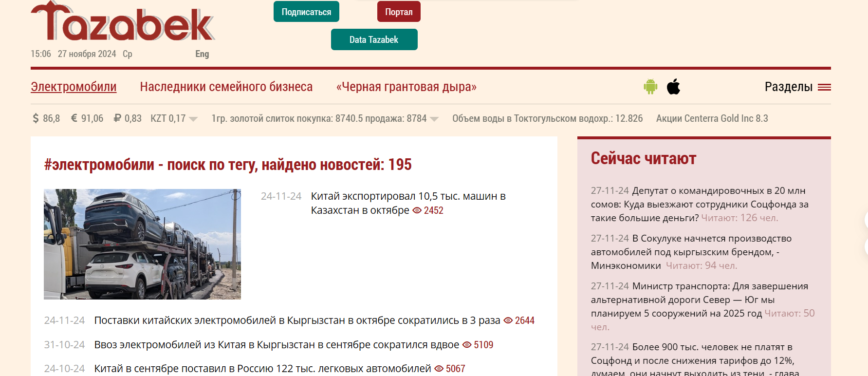Click the view count 2452
Image resolution: width=868 pixels, height=376 pixels.
[x=433, y=210]
